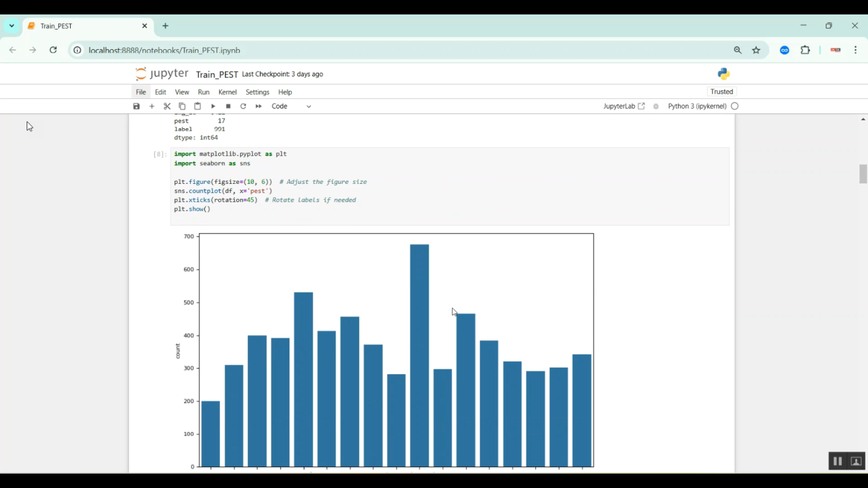The image size is (868, 488).
Task: Open the cell type Code dropdown
Action: (291, 106)
